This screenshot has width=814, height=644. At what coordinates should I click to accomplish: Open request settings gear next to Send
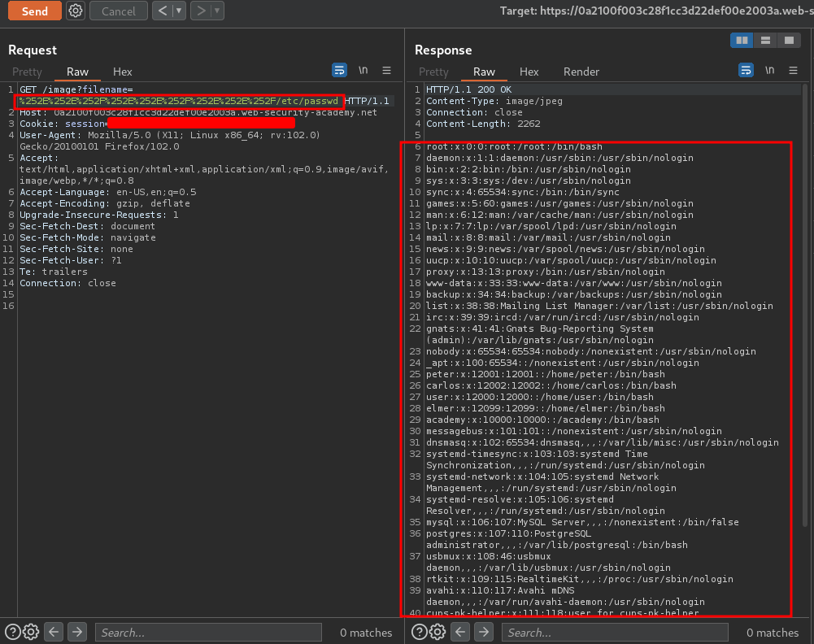pos(76,11)
